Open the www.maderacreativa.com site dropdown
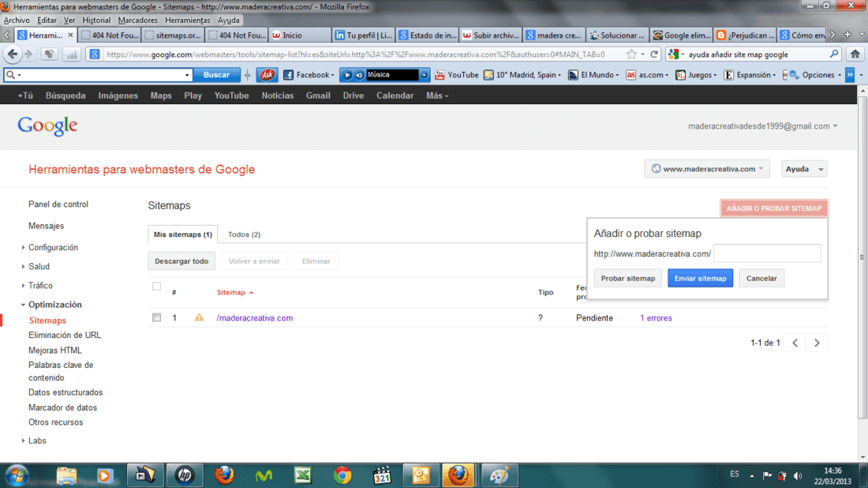 707,169
